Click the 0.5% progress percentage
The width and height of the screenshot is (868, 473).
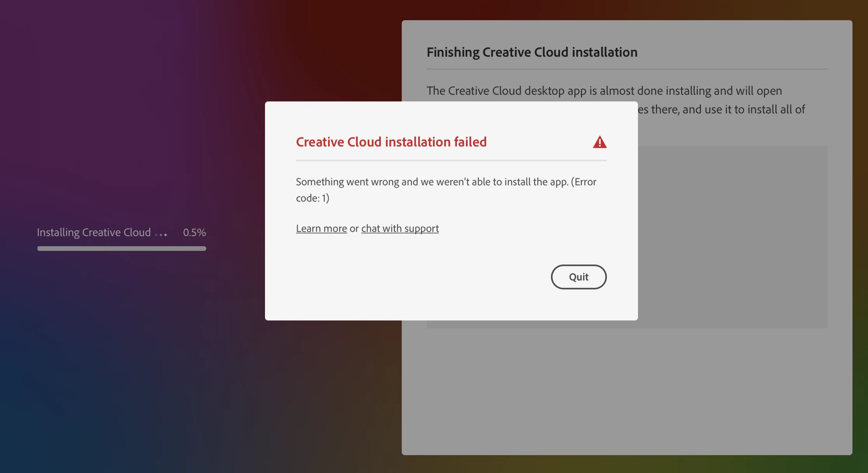pos(194,232)
